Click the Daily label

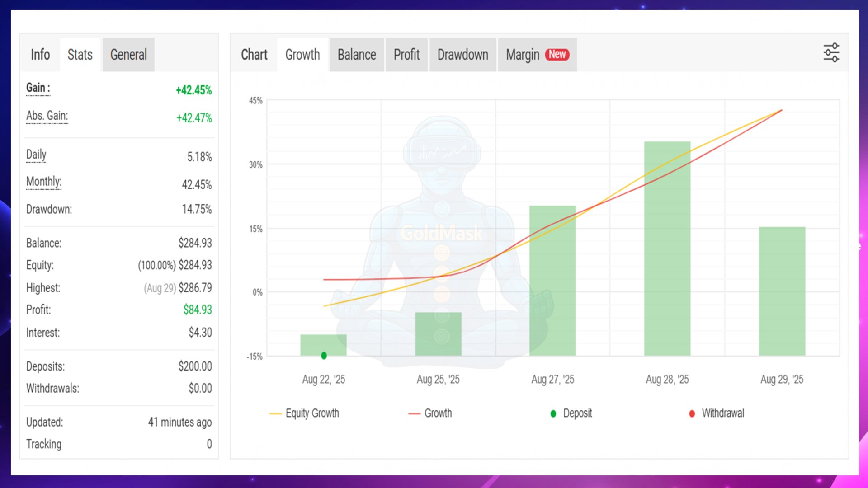click(36, 155)
